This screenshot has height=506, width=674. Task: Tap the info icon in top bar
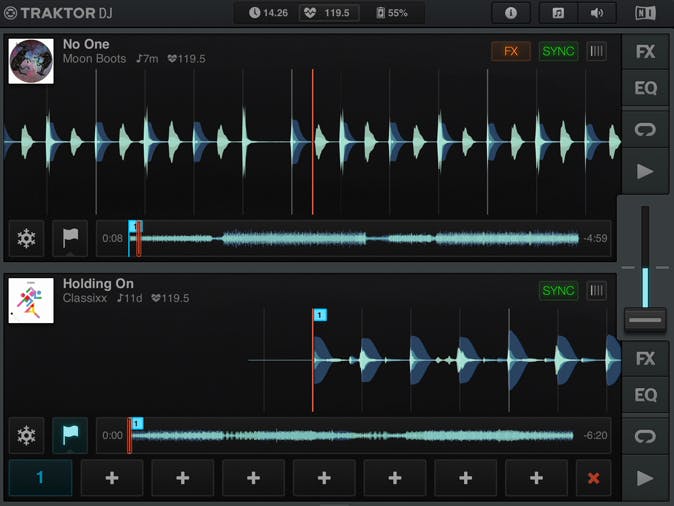(511, 13)
